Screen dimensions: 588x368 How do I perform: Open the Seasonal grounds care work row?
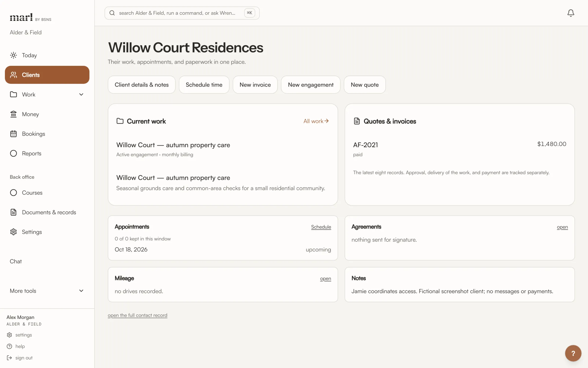pyautogui.click(x=223, y=183)
